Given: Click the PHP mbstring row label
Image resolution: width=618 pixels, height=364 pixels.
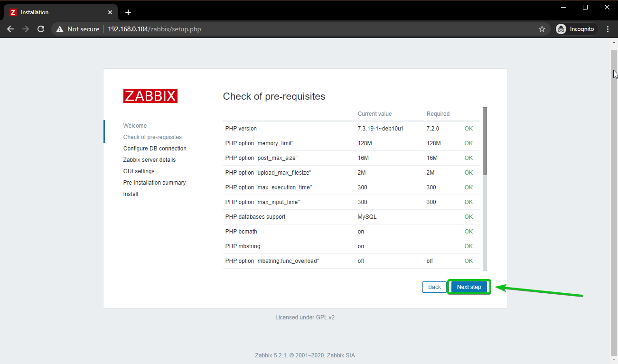Looking at the screenshot, I should [243, 246].
